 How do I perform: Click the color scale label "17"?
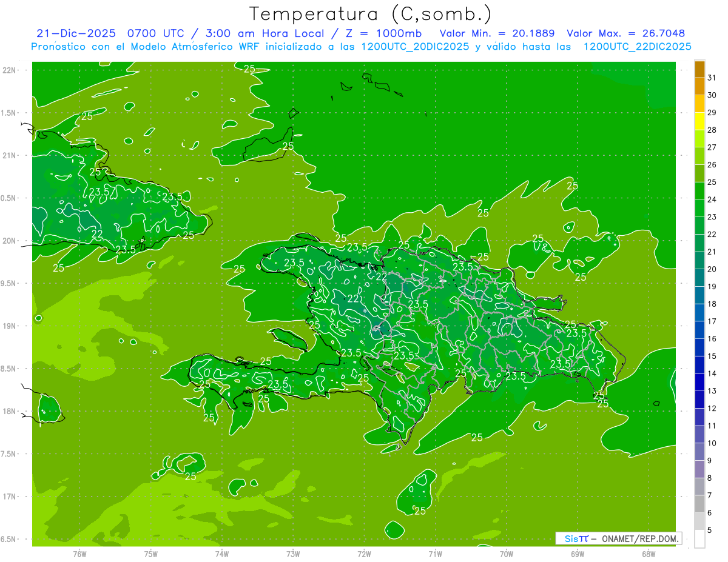712,321
